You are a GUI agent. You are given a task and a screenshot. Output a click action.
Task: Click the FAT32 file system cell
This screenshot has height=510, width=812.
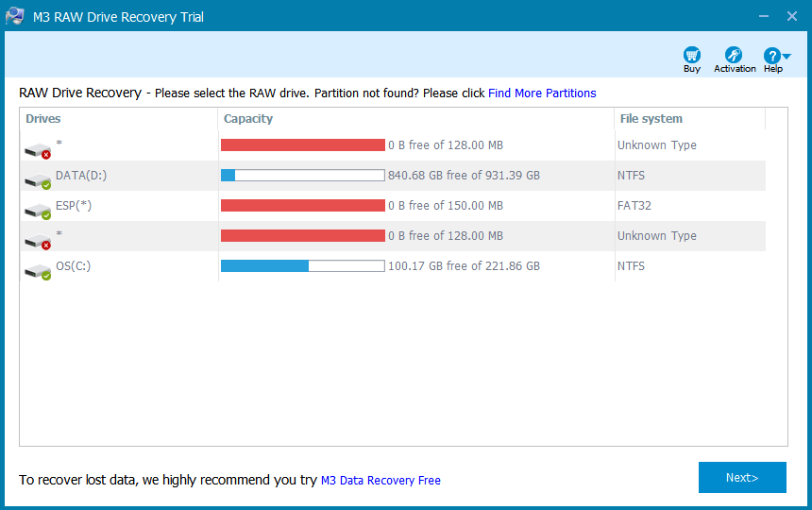point(634,206)
